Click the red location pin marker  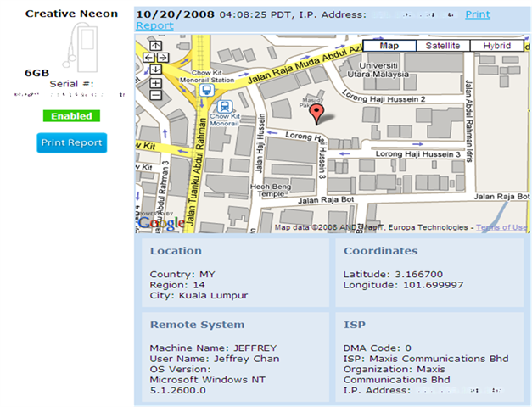coord(316,114)
